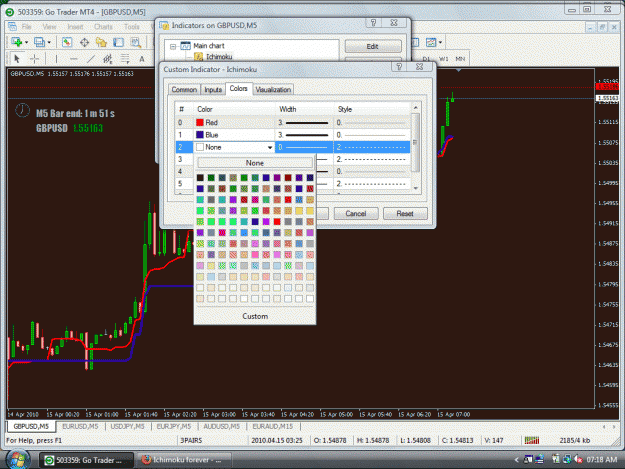
Task: Open the Width cell for Red row
Action: click(304, 122)
